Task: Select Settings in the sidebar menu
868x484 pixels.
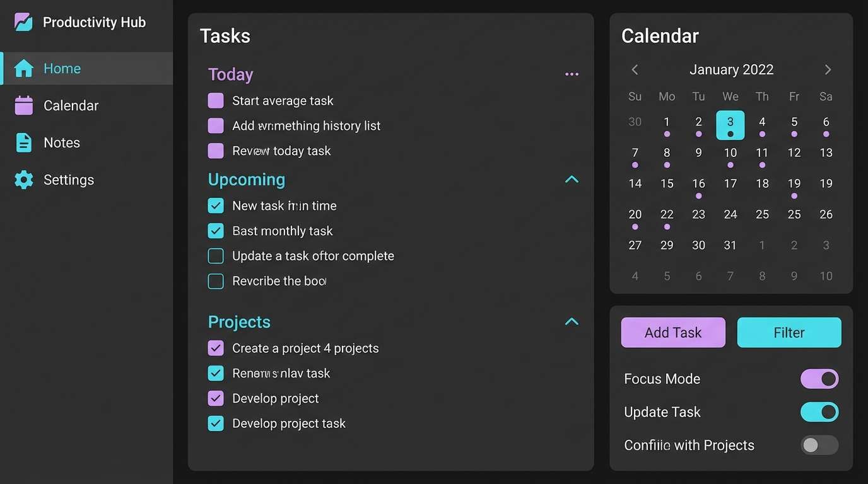Action: coord(69,180)
